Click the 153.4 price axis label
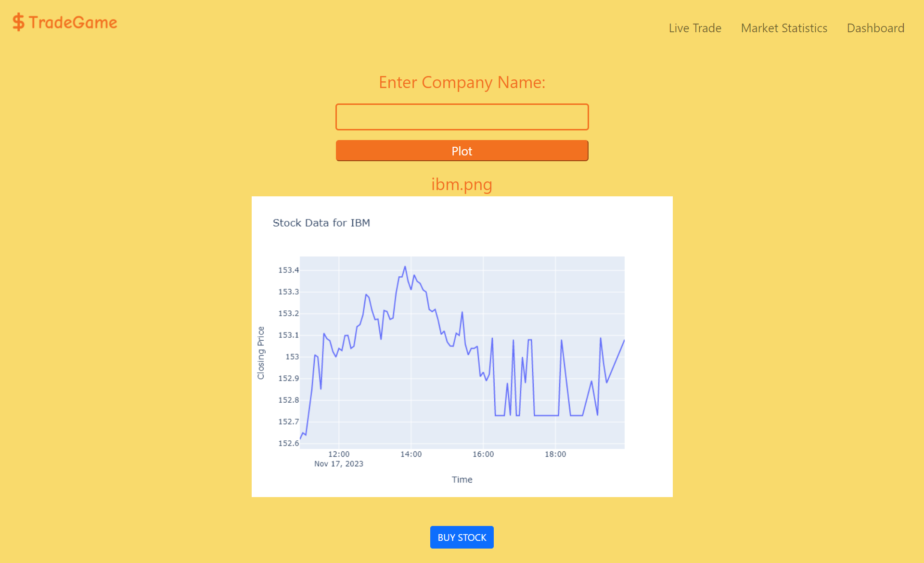This screenshot has width=924, height=563. click(288, 270)
